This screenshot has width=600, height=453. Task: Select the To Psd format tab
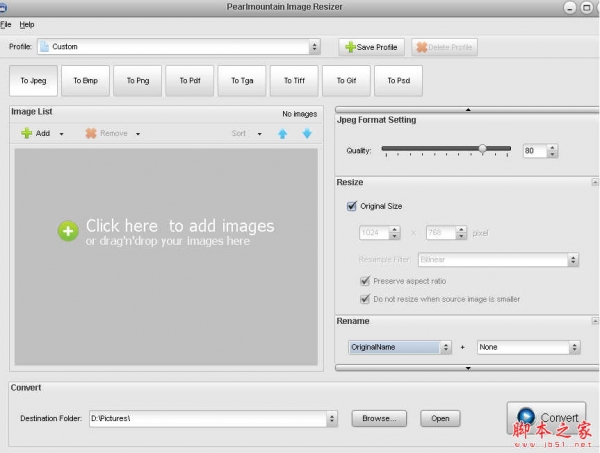point(398,81)
